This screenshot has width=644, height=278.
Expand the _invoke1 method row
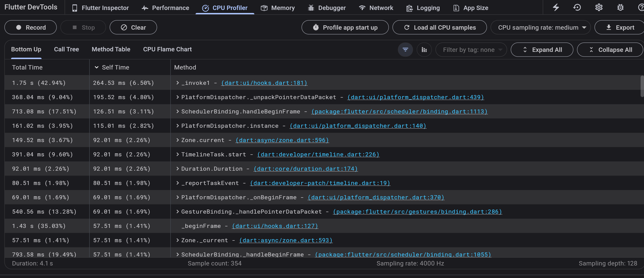[x=177, y=83]
